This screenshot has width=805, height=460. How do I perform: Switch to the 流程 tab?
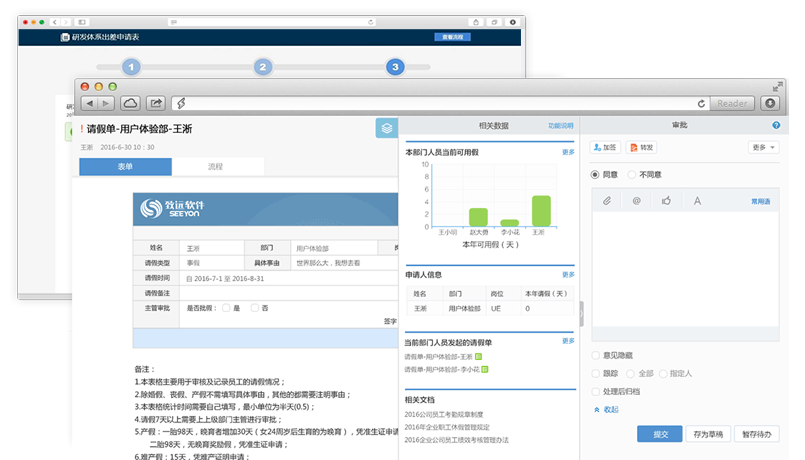tap(215, 167)
